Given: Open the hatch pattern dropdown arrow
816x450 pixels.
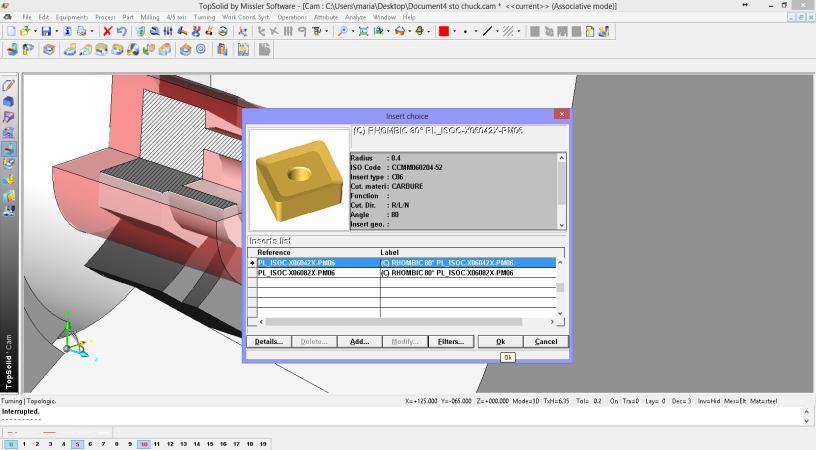Looking at the screenshot, I should pos(518,32).
